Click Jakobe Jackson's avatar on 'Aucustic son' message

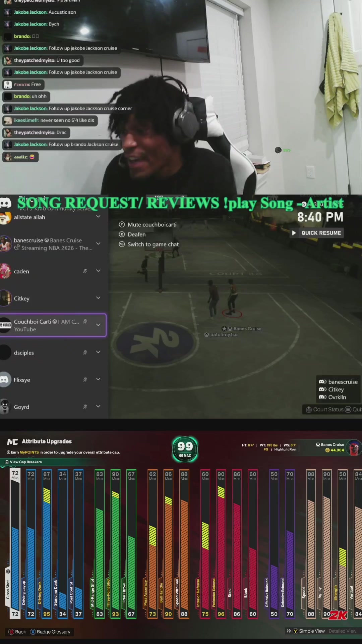[7, 12]
